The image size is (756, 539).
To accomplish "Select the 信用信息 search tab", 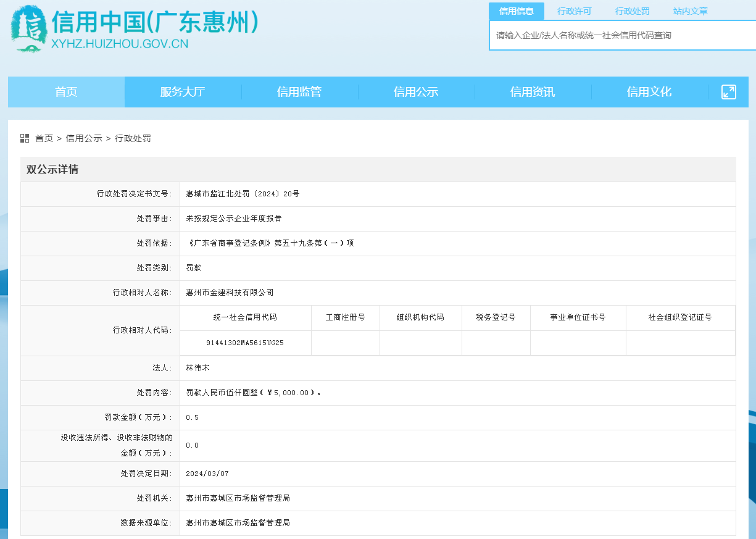I will click(516, 11).
